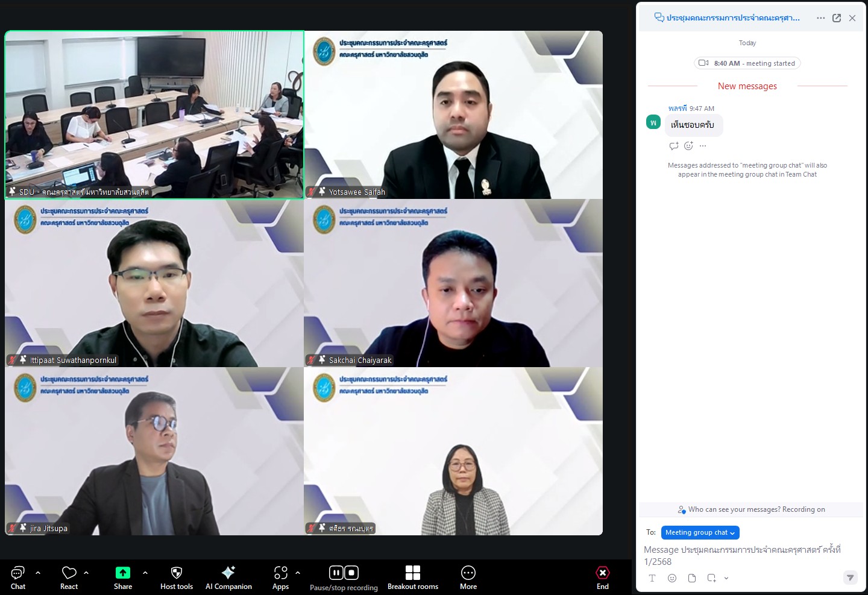Open the Apps menu in the toolbar
Screen dimensions: 868x595
280,573
